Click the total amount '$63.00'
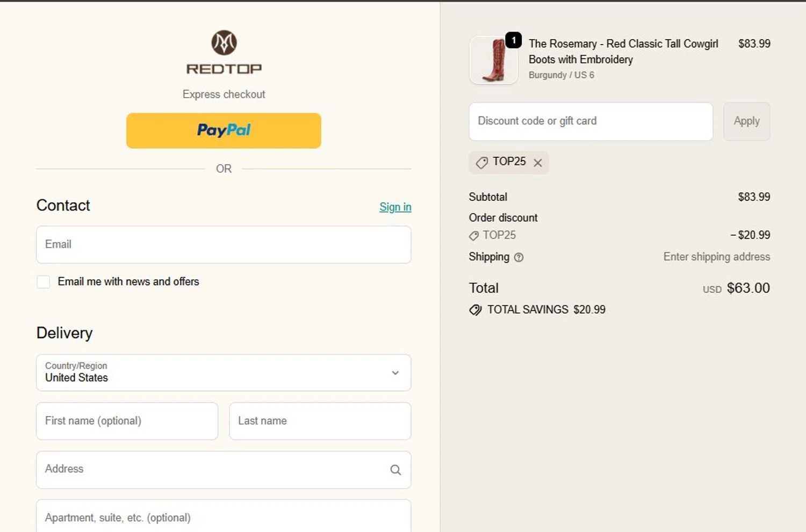Image resolution: width=806 pixels, height=532 pixels. click(748, 288)
